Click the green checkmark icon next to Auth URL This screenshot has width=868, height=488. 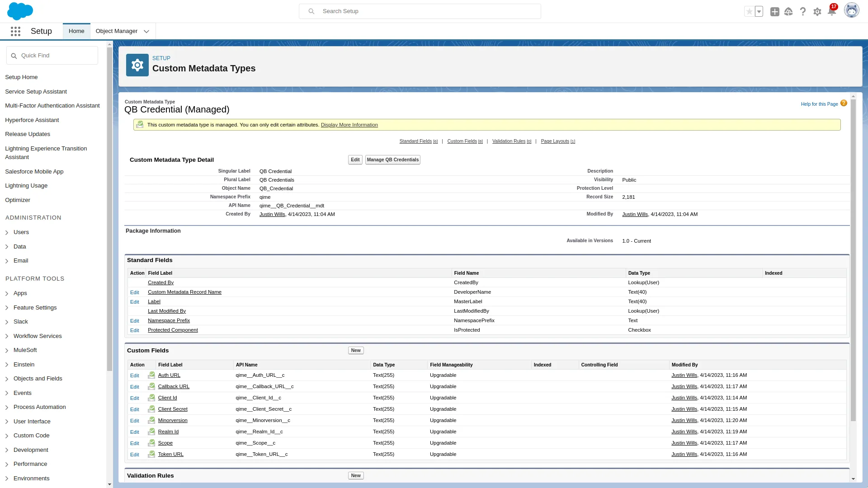151,374
